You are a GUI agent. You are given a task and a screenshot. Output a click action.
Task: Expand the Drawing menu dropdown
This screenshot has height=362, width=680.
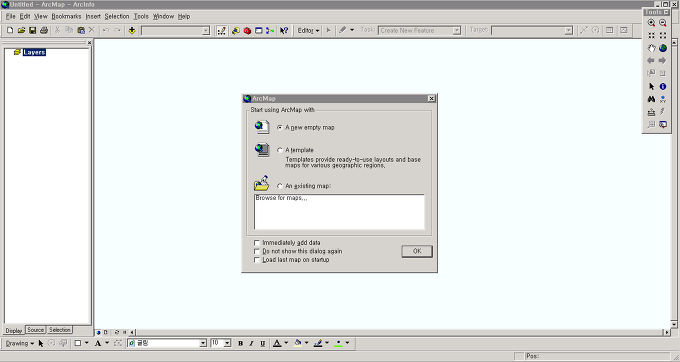(20, 343)
